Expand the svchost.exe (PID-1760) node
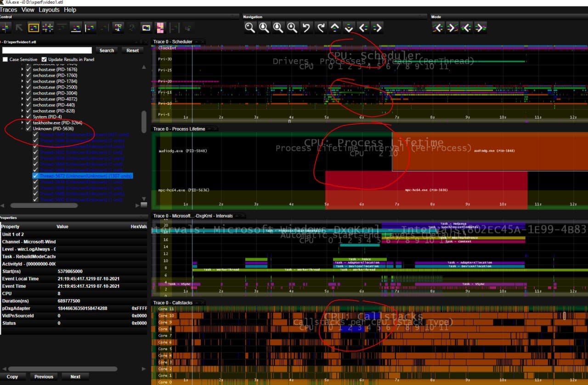Viewport: 588px width, 385px height. coord(22,75)
